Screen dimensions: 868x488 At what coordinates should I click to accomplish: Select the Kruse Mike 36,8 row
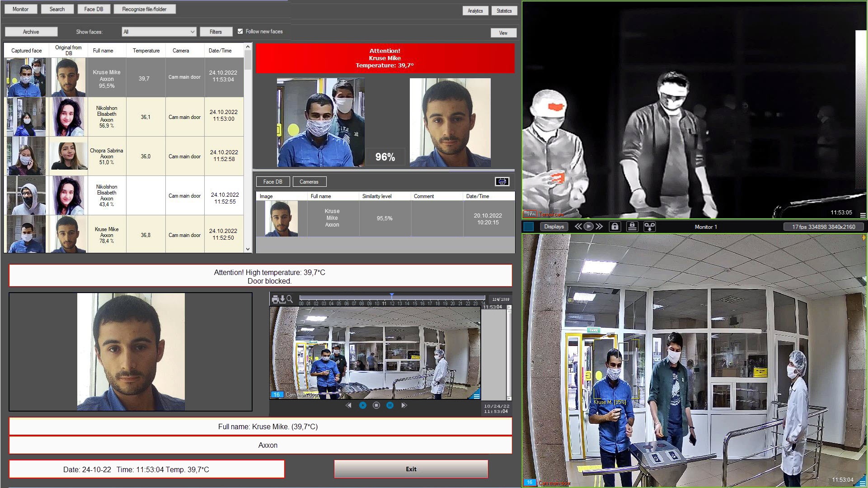[124, 234]
